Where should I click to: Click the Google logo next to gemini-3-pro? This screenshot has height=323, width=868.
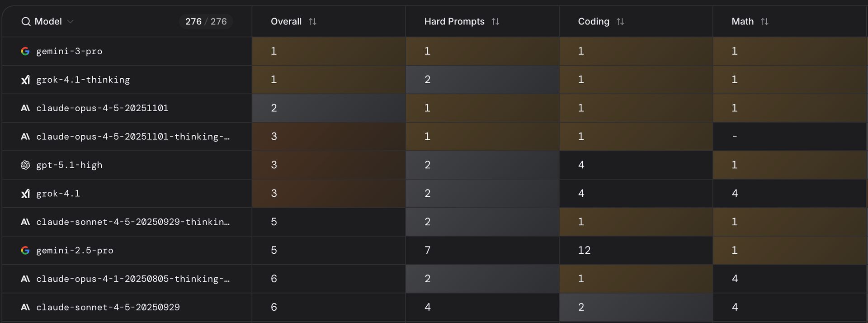tap(25, 51)
